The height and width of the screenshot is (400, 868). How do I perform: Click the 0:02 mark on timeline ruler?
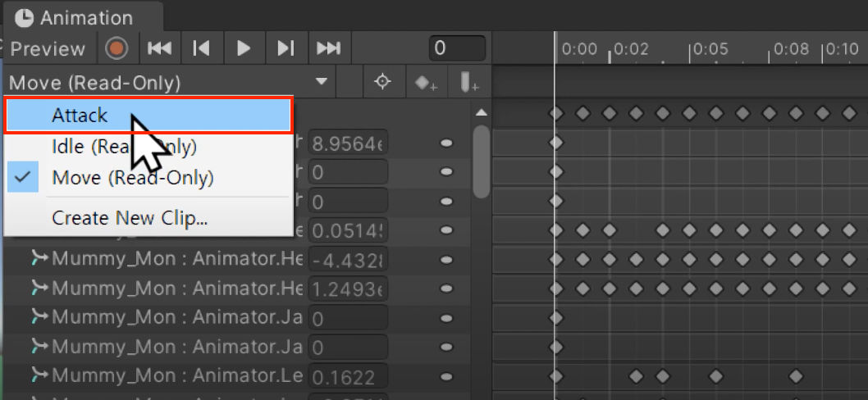point(631,49)
